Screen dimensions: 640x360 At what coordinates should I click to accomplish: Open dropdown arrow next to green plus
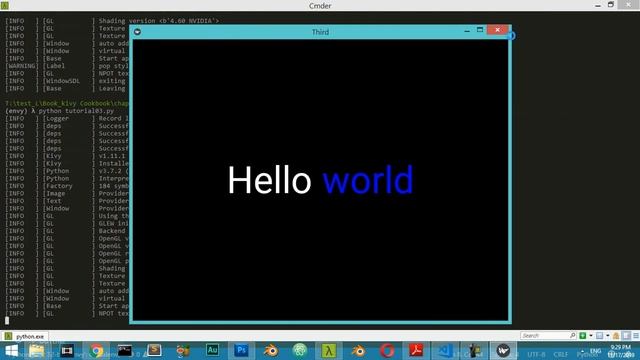pos(591,336)
